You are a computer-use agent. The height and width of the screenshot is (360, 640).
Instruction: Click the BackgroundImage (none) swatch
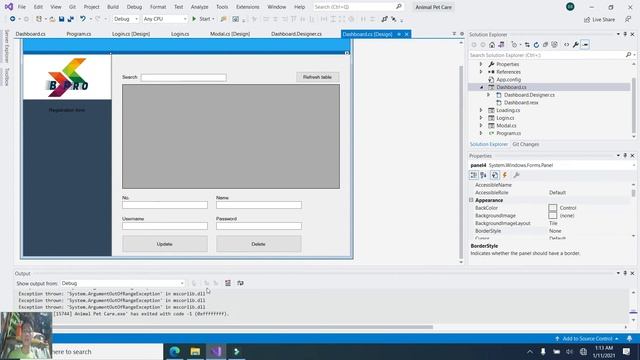(x=553, y=216)
